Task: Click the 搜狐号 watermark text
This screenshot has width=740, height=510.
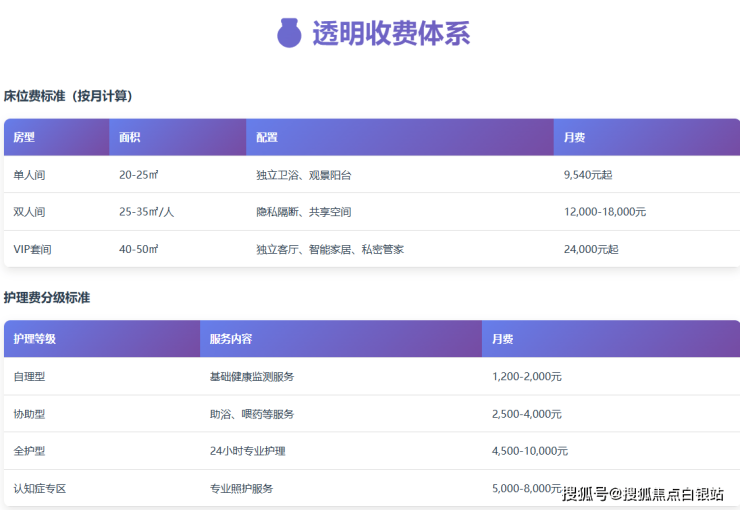Action: [585, 493]
